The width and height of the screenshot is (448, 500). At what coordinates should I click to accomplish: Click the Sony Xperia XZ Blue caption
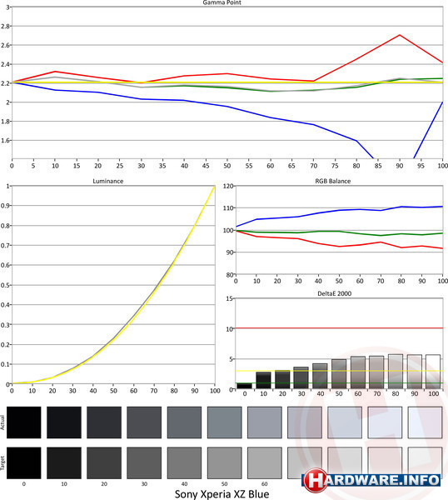222,494
